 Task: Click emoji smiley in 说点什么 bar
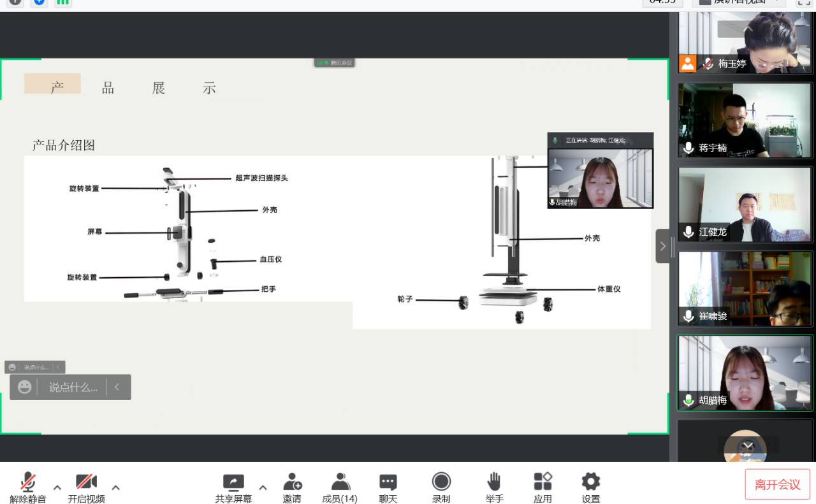pyautogui.click(x=24, y=387)
